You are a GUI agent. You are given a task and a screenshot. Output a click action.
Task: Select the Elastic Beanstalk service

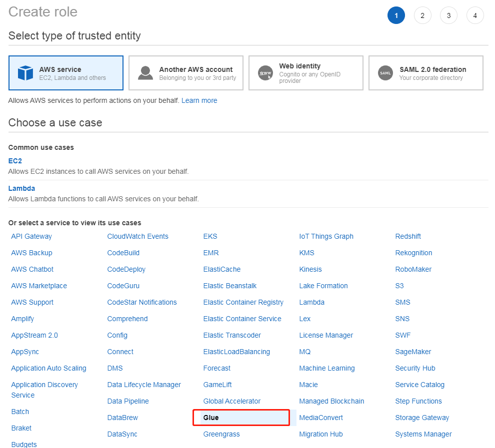click(x=230, y=286)
